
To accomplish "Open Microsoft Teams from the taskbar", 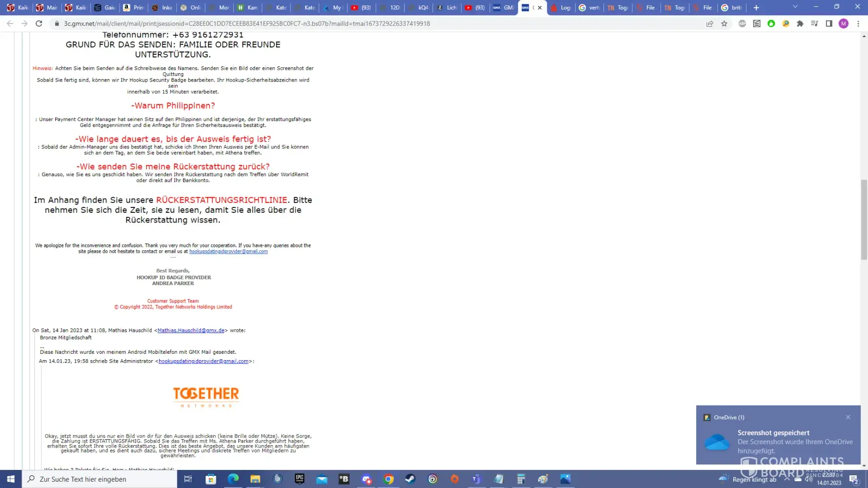I will (476, 479).
